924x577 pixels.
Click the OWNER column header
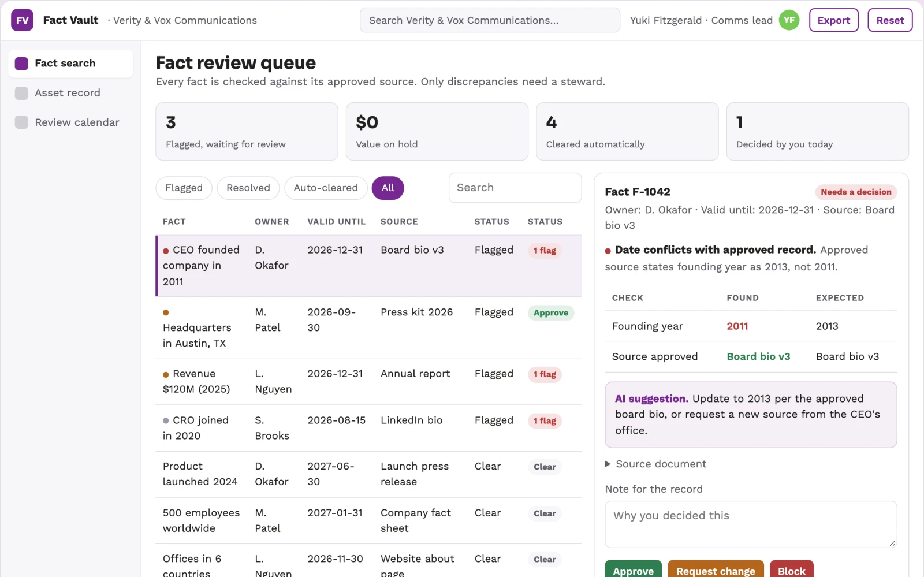[x=271, y=222]
